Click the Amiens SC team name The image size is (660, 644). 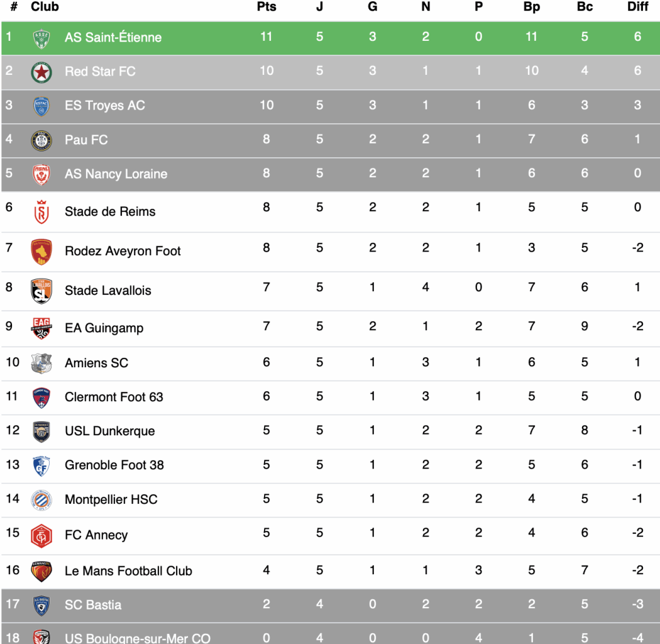point(96,363)
